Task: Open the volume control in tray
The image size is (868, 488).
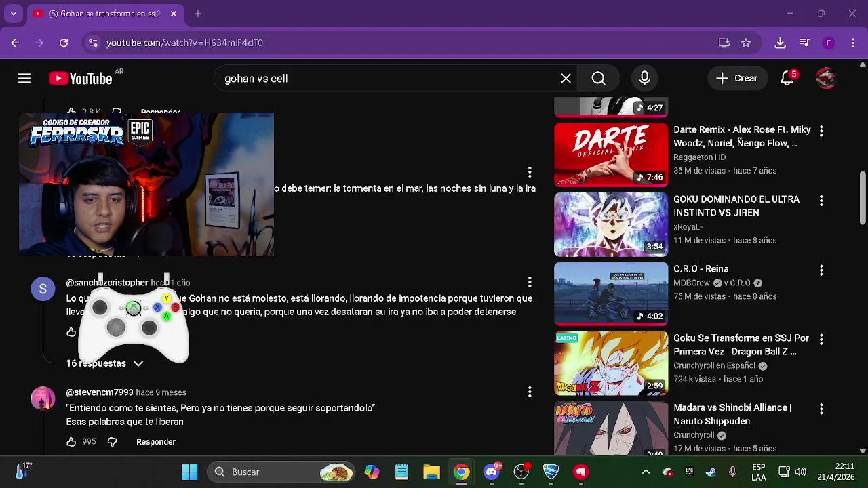Action: 801,472
